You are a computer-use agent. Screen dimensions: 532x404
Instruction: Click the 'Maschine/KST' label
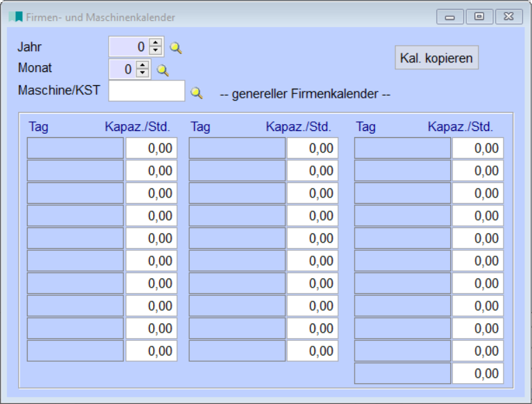[59, 90]
